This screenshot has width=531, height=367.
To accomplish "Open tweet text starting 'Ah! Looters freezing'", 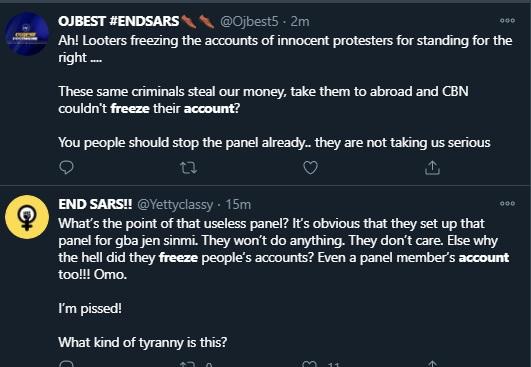I will [x=285, y=91].
